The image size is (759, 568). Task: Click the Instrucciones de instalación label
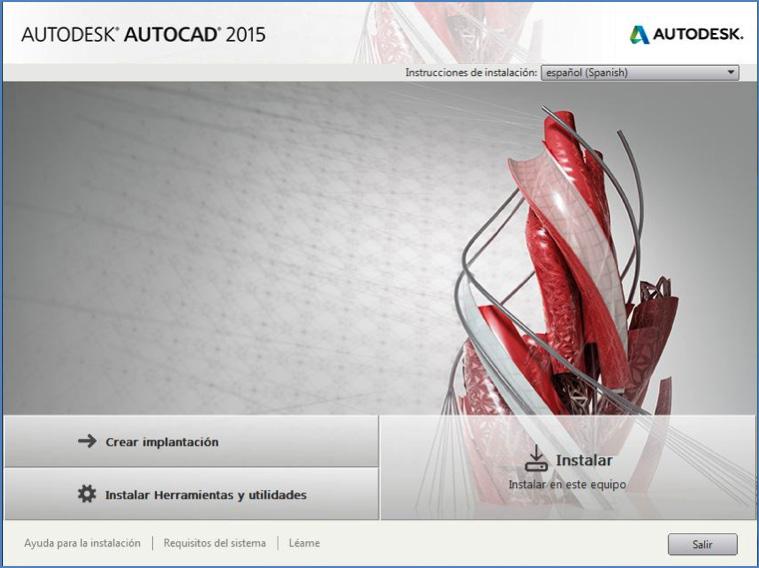471,73
